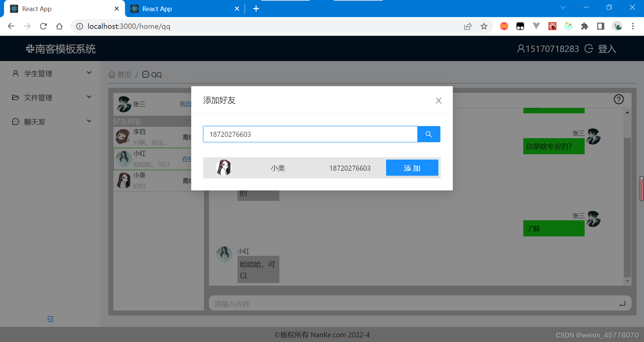Click the address bar URL
This screenshot has height=342, width=644.
[129, 26]
